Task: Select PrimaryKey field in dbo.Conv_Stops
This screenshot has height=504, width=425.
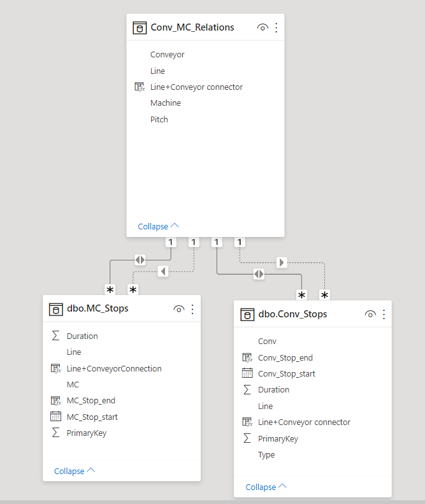Action: pyautogui.click(x=278, y=439)
